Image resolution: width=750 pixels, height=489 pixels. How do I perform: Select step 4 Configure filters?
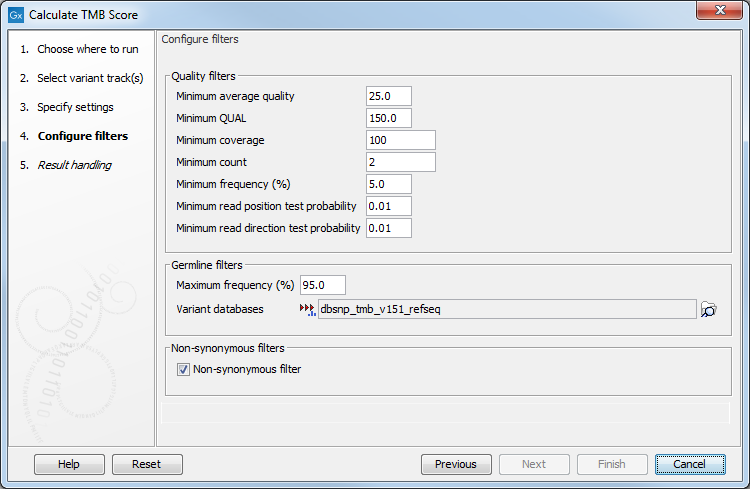click(74, 136)
